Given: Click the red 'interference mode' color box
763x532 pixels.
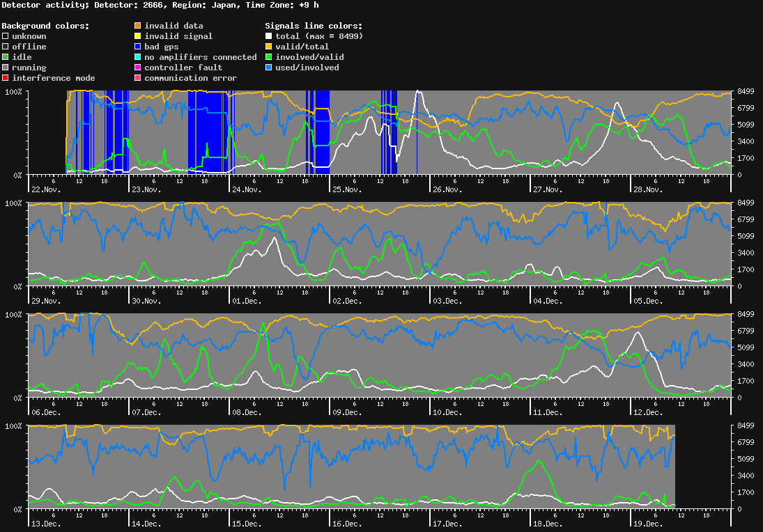Looking at the screenshot, I should (5, 78).
